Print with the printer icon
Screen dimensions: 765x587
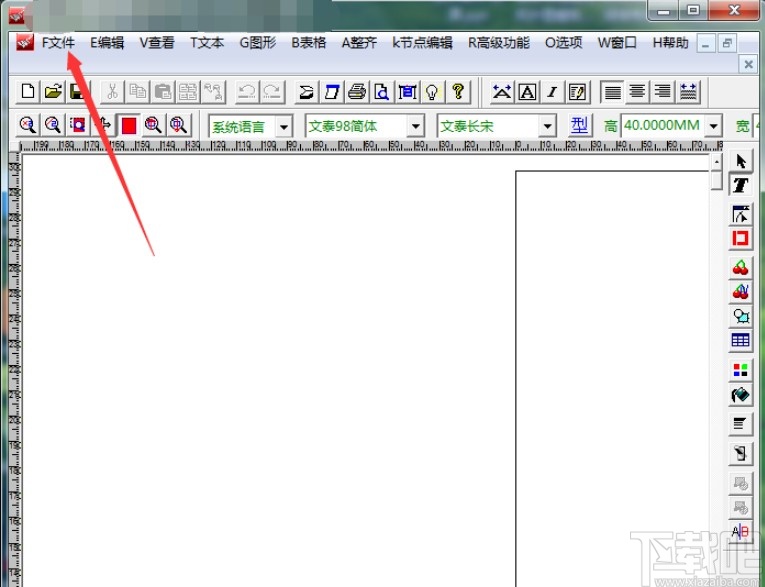click(x=357, y=92)
